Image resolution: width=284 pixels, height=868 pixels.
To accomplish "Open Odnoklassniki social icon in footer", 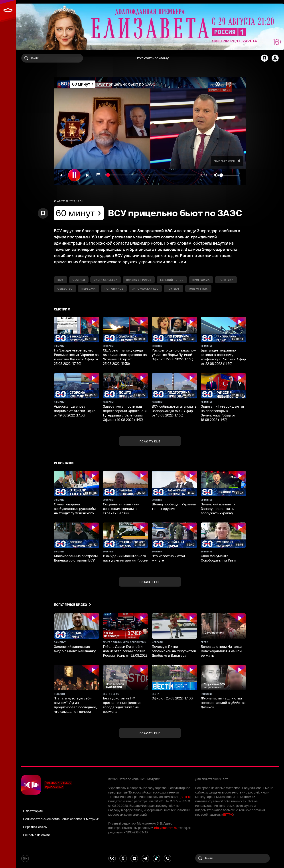I will coord(123,858).
